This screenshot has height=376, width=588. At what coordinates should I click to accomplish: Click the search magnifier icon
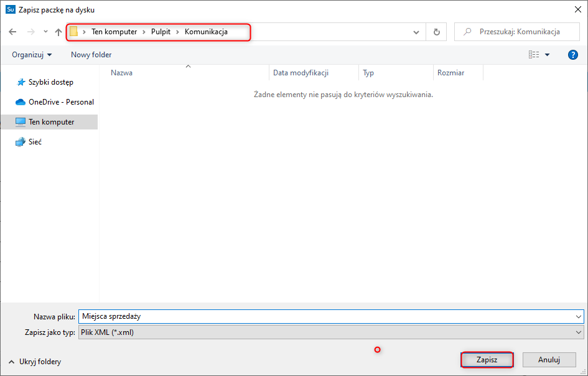(467, 32)
